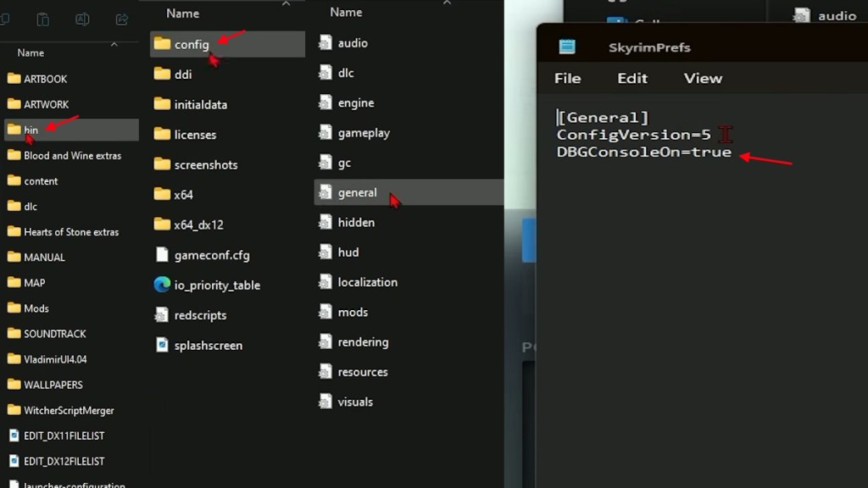Select the engine config file icon
This screenshot has height=488, width=868.
(x=325, y=103)
